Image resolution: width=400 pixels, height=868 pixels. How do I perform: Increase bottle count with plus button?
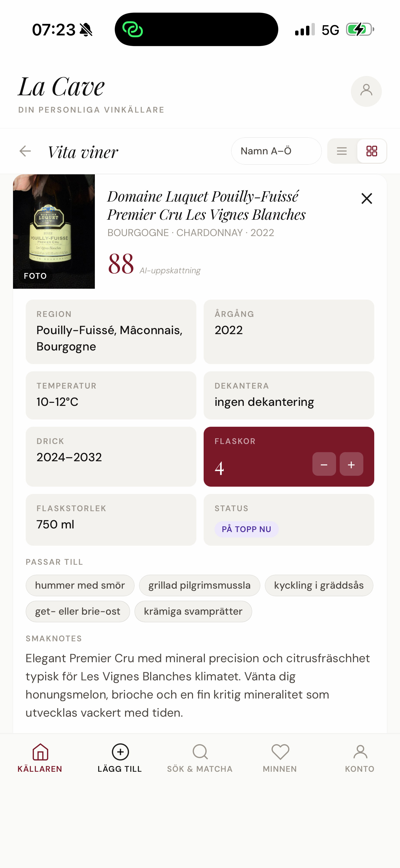[x=351, y=464]
